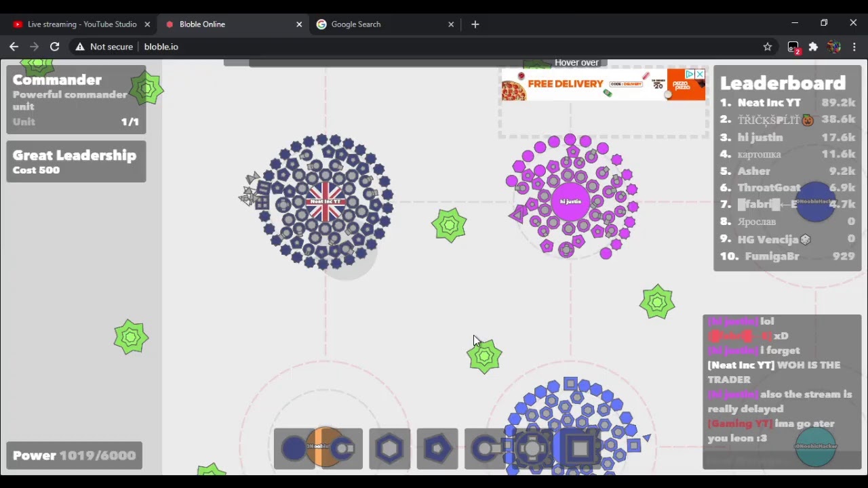Select картошка leaderboard row

pos(787,154)
